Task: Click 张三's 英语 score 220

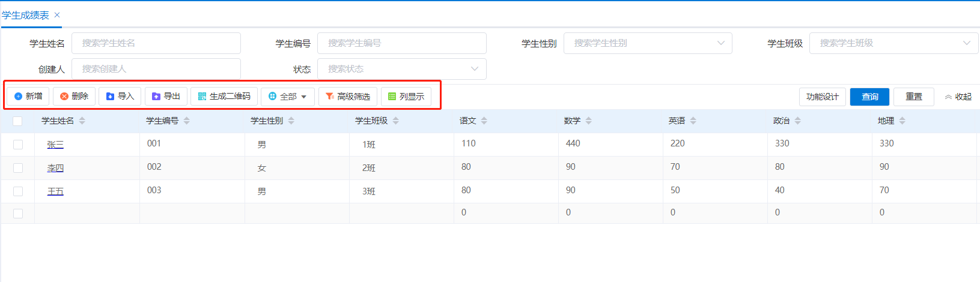Action: coord(678,143)
